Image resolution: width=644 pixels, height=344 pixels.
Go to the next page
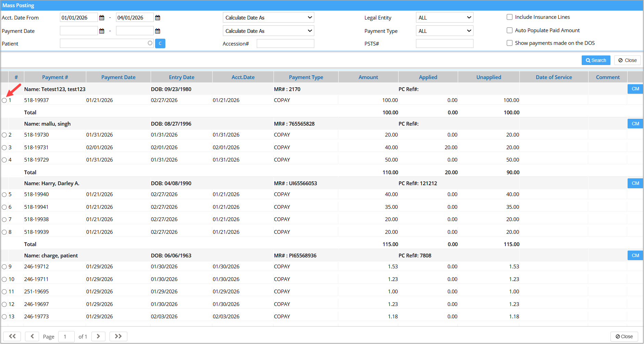[98, 336]
